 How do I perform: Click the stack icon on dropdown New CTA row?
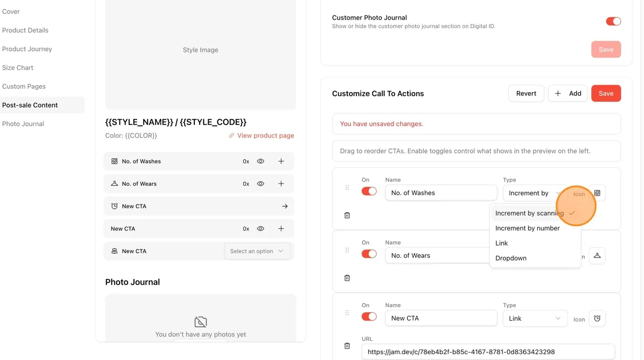click(x=114, y=251)
